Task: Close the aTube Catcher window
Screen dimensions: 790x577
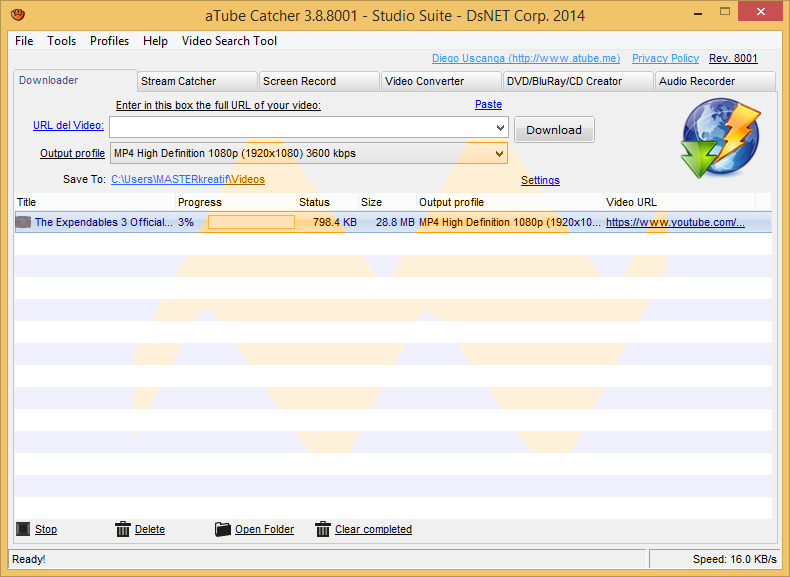Action: [x=760, y=12]
